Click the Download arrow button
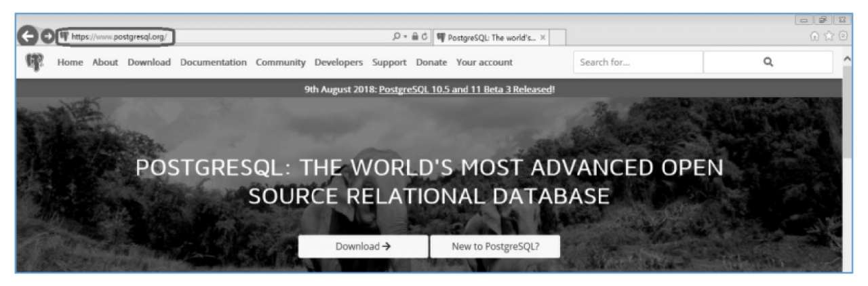Image resolution: width=868 pixels, height=286 pixels. point(363,247)
